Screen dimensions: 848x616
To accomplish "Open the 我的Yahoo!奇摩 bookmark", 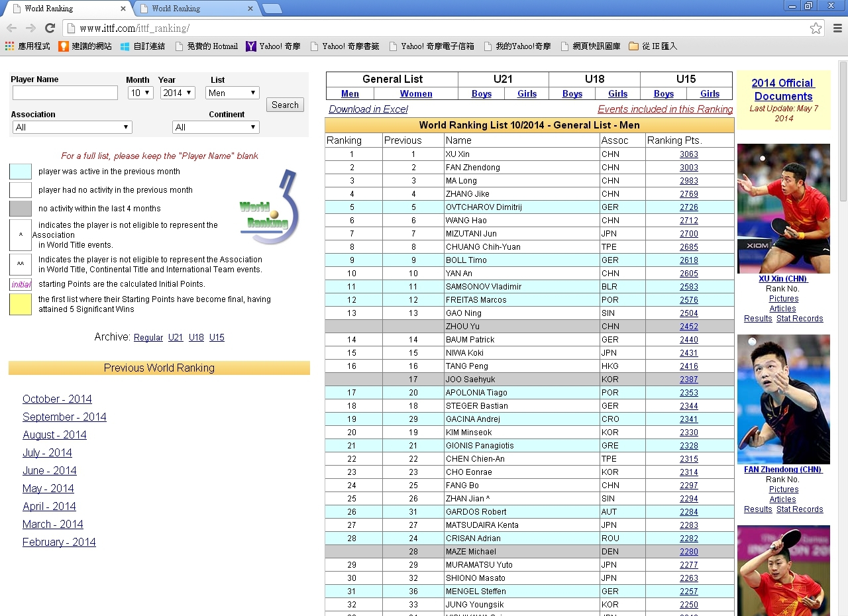I will (517, 46).
